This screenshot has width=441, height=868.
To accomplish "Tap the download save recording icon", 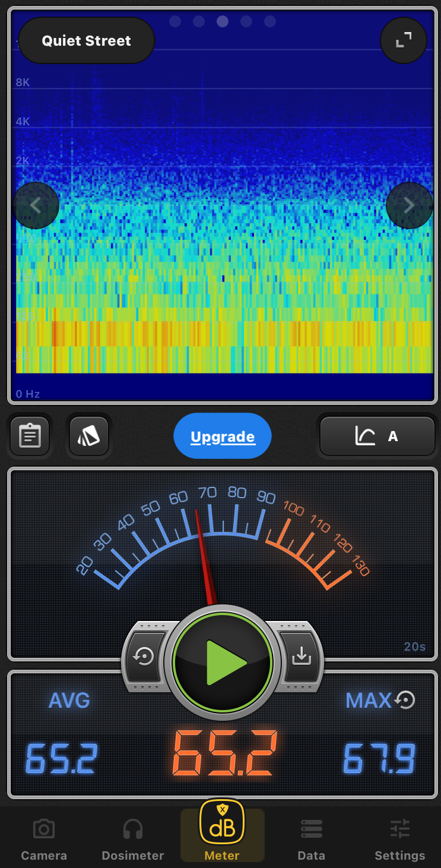I will click(301, 656).
